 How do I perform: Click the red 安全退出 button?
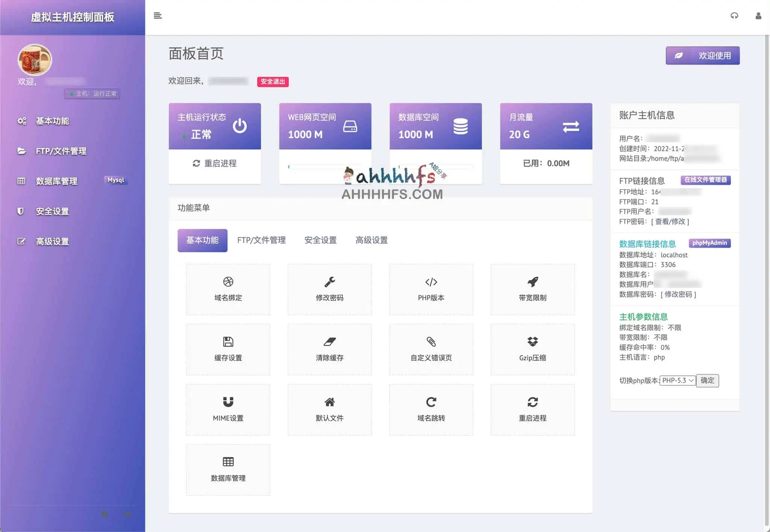pyautogui.click(x=273, y=82)
